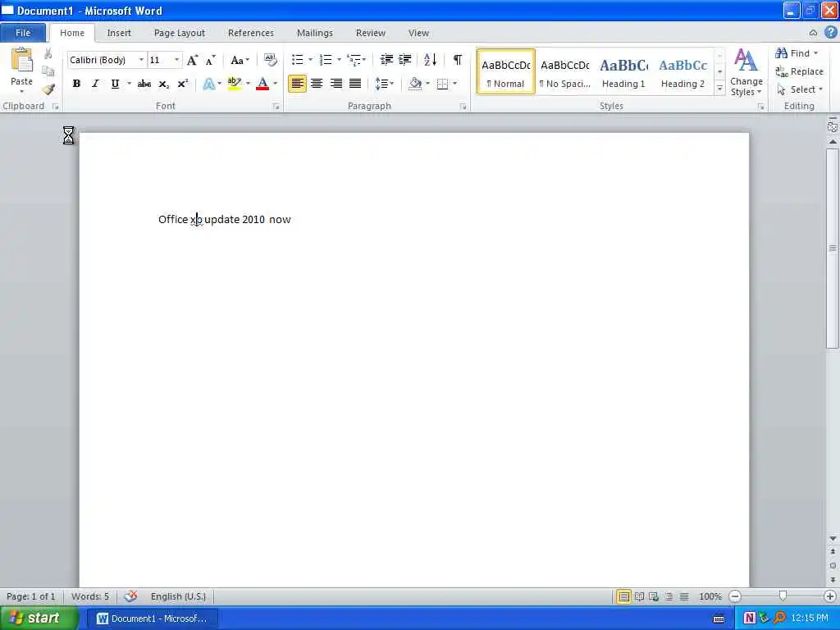Switch to Web Layout view
Screen dimensions: 840x630
(654, 596)
